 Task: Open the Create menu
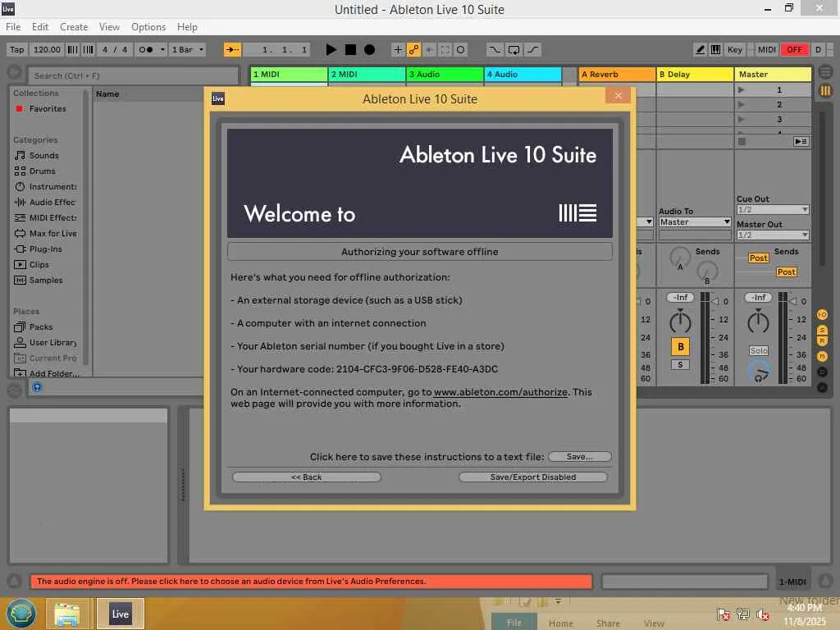click(74, 27)
